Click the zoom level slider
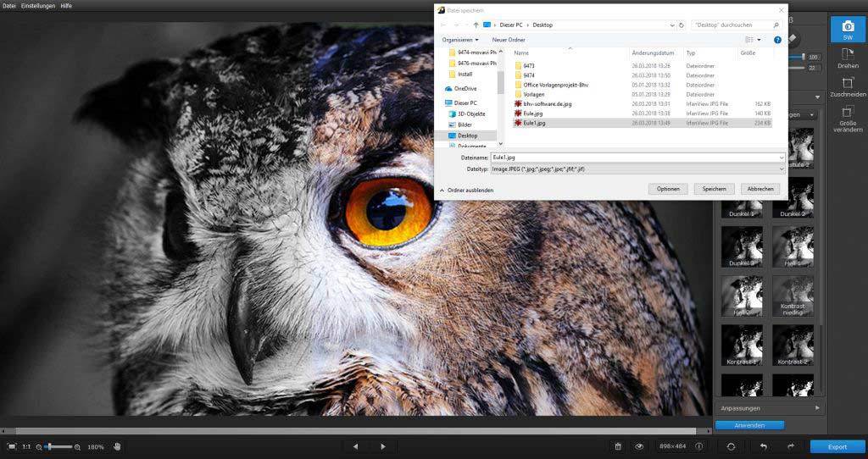 pos(58,446)
